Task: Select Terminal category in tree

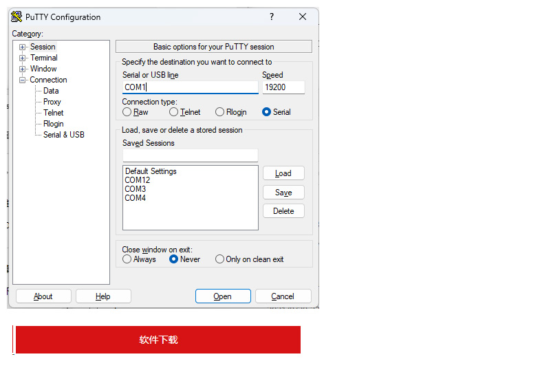Action: click(x=44, y=58)
